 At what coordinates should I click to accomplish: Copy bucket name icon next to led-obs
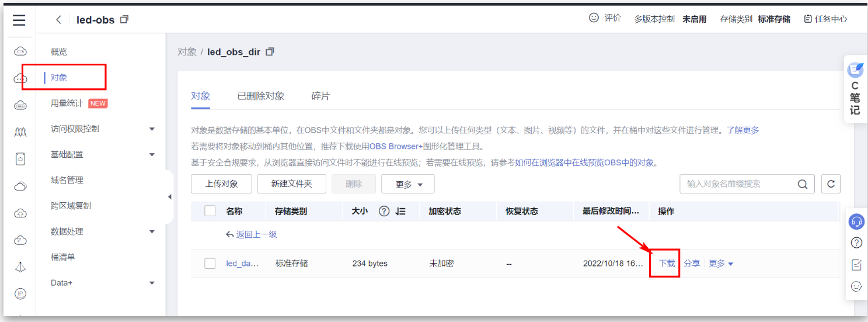pyautogui.click(x=124, y=19)
